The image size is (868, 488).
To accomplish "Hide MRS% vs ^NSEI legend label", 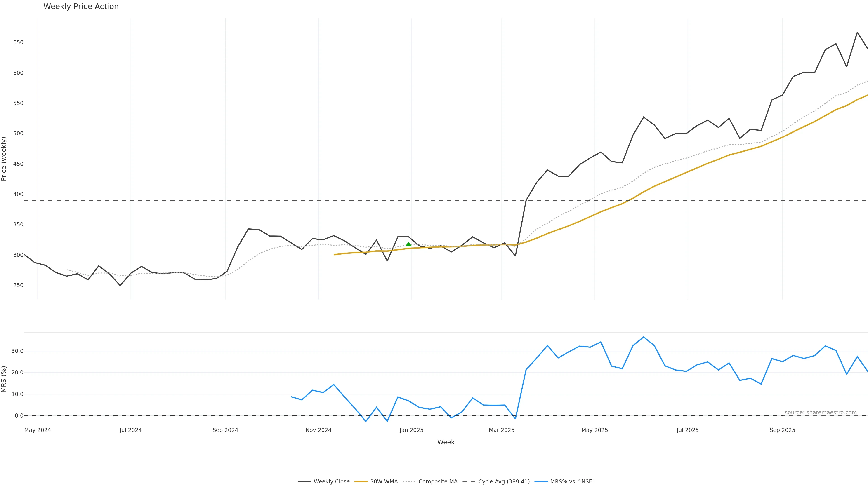I will pyautogui.click(x=572, y=482).
